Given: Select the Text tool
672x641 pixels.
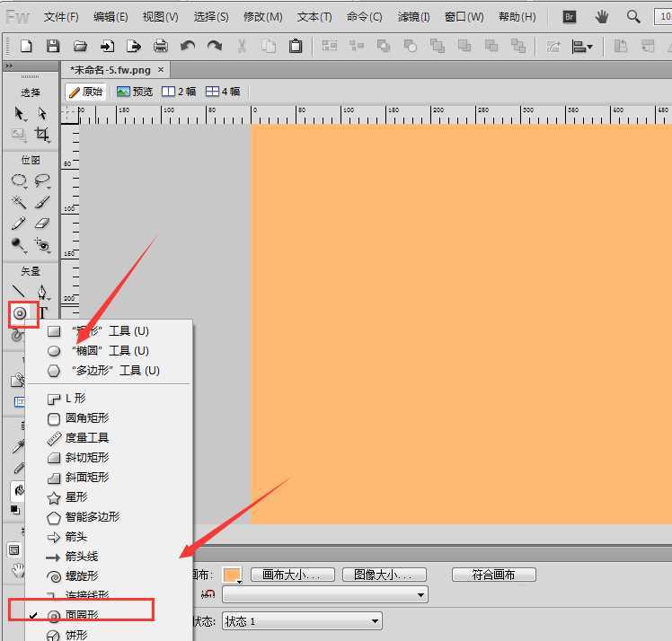Looking at the screenshot, I should click(x=42, y=313).
